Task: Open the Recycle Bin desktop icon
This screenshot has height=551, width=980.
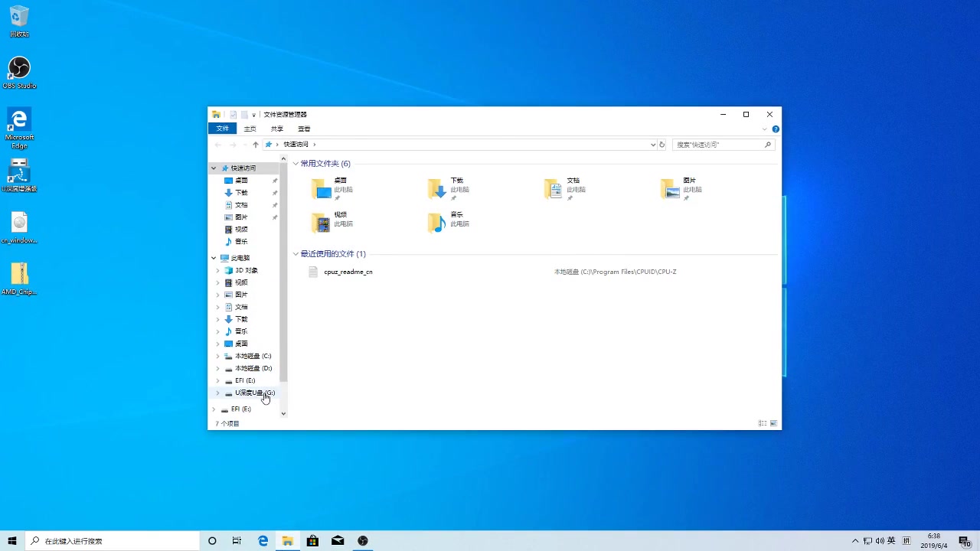Action: coord(19,21)
